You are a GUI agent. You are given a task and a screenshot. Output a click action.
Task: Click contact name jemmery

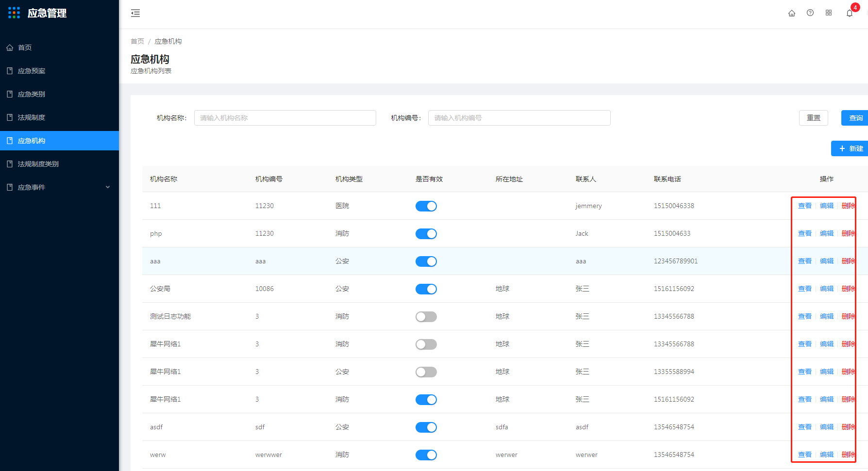click(x=589, y=206)
